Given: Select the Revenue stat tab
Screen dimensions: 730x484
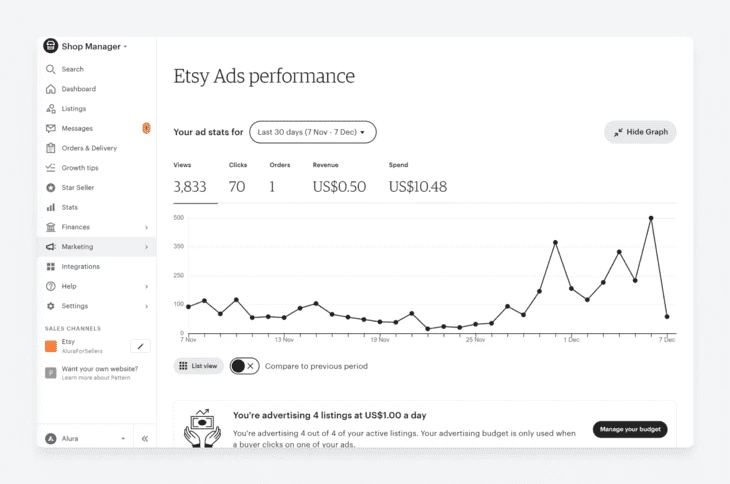Looking at the screenshot, I should tap(339, 180).
